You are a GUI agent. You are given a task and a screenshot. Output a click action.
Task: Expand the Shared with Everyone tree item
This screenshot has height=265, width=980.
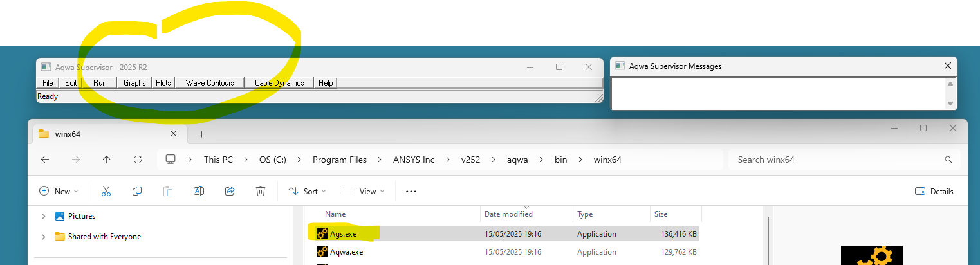[43, 237]
